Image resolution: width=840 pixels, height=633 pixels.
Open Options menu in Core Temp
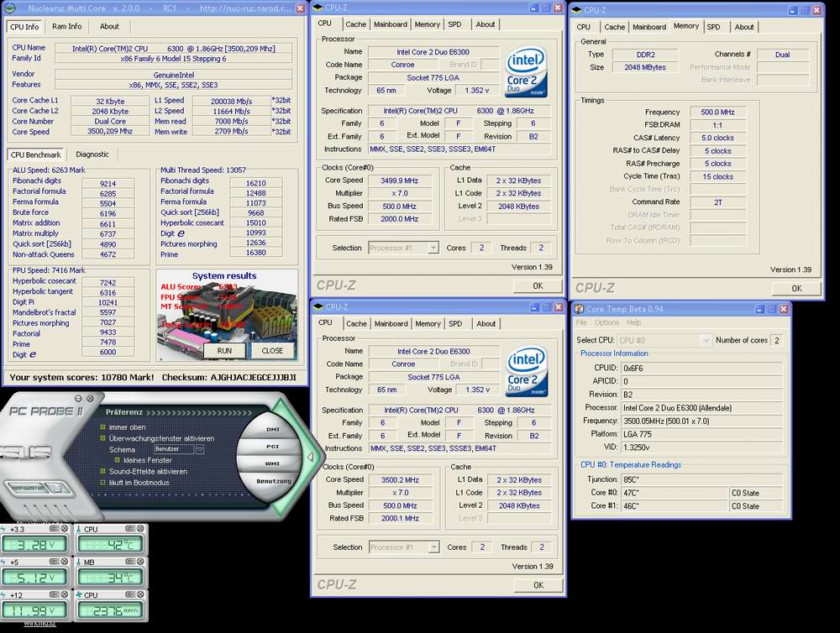tap(606, 322)
